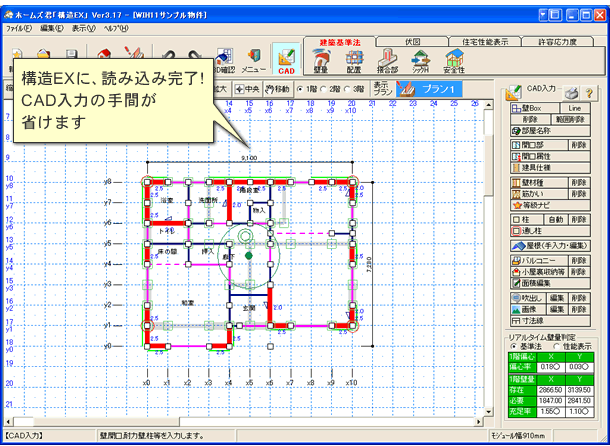Click 編集 next to 吹出し

coord(557,298)
